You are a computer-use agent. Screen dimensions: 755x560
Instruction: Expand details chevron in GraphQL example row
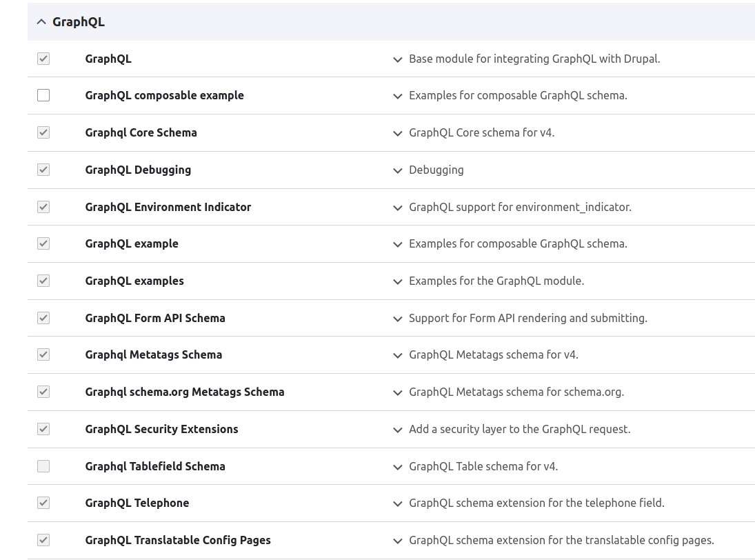[x=398, y=245]
